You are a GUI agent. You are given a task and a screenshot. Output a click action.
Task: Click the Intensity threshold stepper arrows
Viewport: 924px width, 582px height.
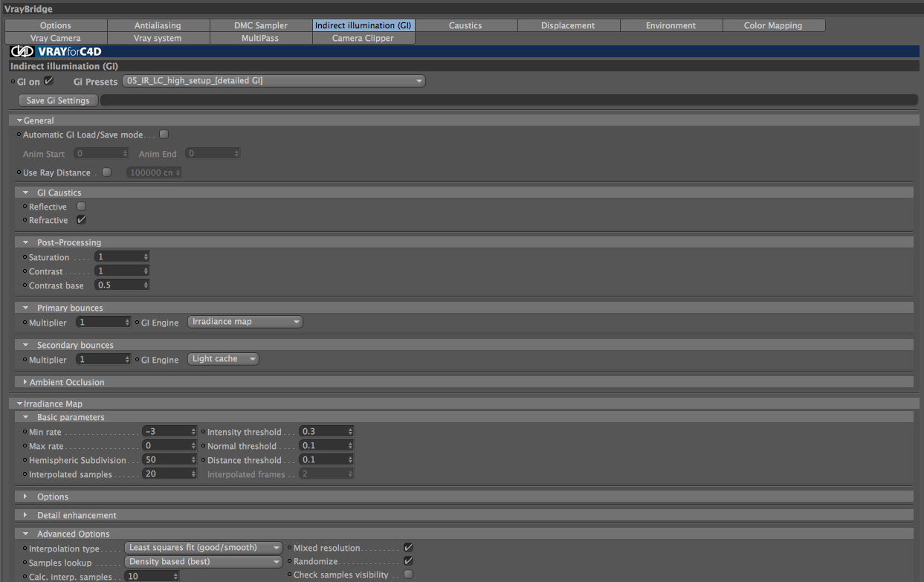point(351,432)
